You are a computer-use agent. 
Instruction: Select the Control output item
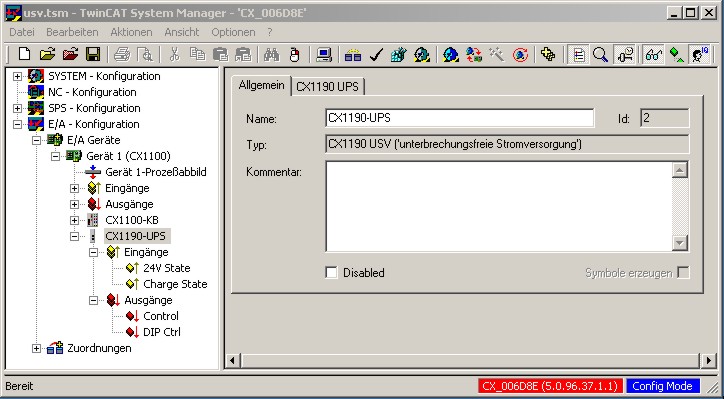tap(161, 316)
